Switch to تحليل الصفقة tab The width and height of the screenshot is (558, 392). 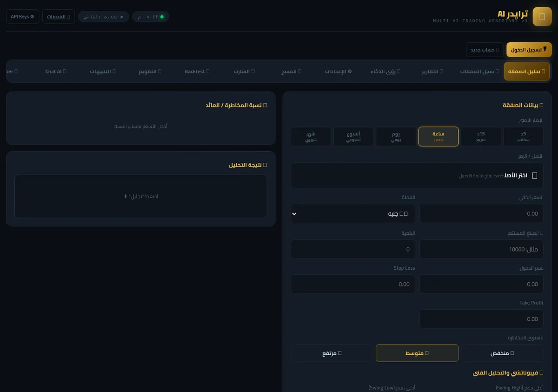pos(527,72)
